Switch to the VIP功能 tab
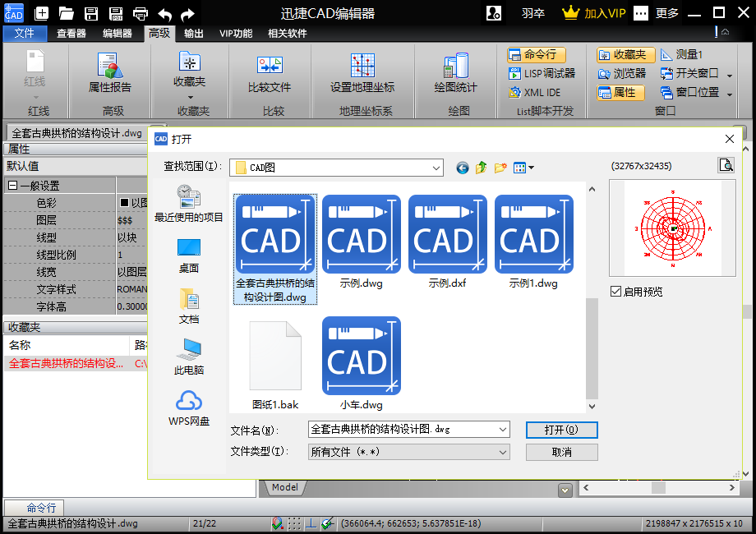756x534 pixels. [x=236, y=33]
